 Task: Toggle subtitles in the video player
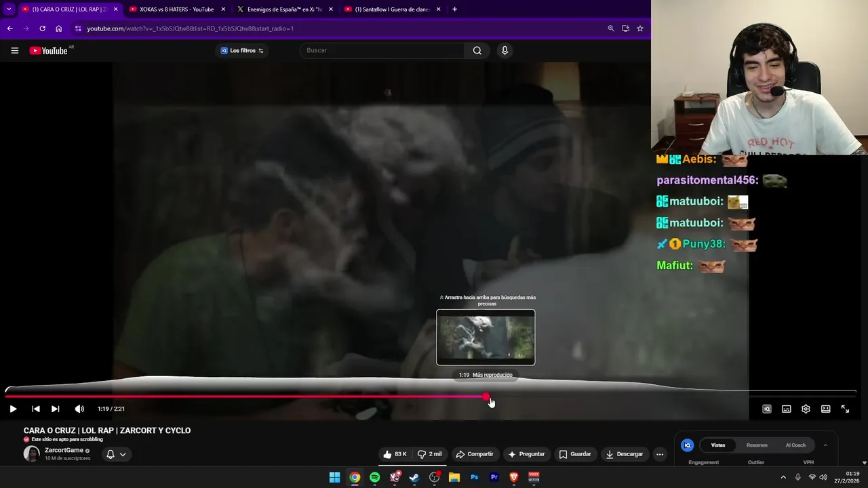pos(787,409)
